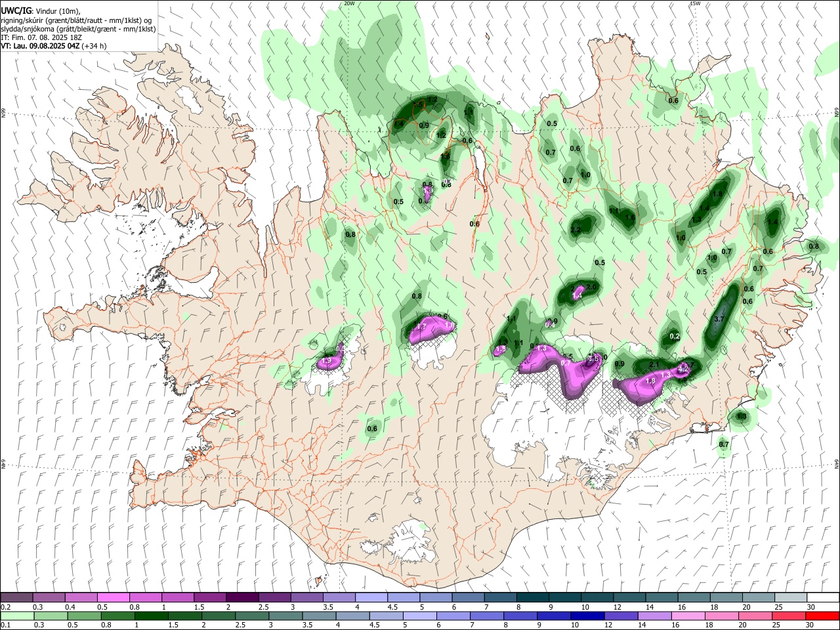Click the slydda/snjókoma legend description line
840x630 pixels.
78,29
